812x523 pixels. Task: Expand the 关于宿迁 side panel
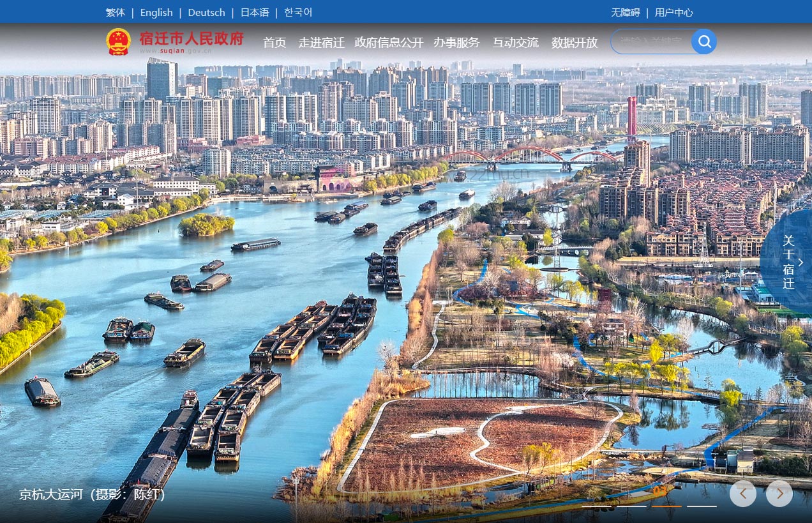790,262
